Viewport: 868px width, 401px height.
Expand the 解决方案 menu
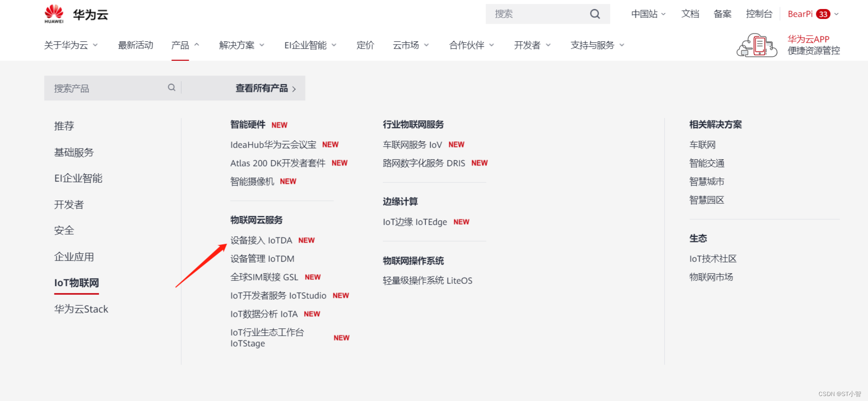click(x=242, y=45)
